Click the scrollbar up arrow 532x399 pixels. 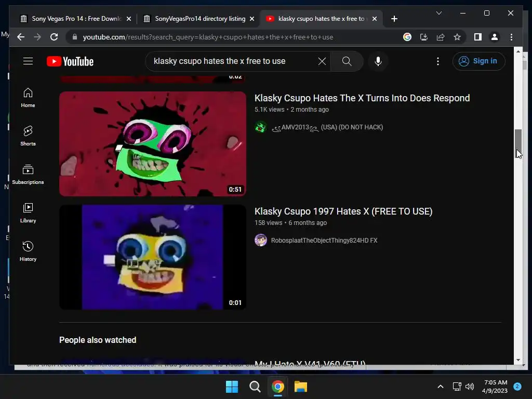(518, 51)
